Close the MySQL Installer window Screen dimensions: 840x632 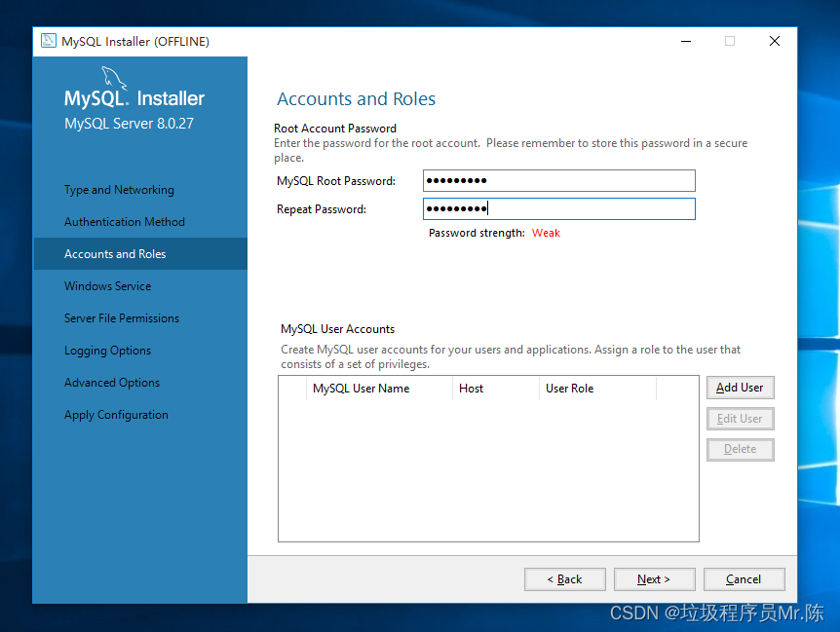click(774, 41)
